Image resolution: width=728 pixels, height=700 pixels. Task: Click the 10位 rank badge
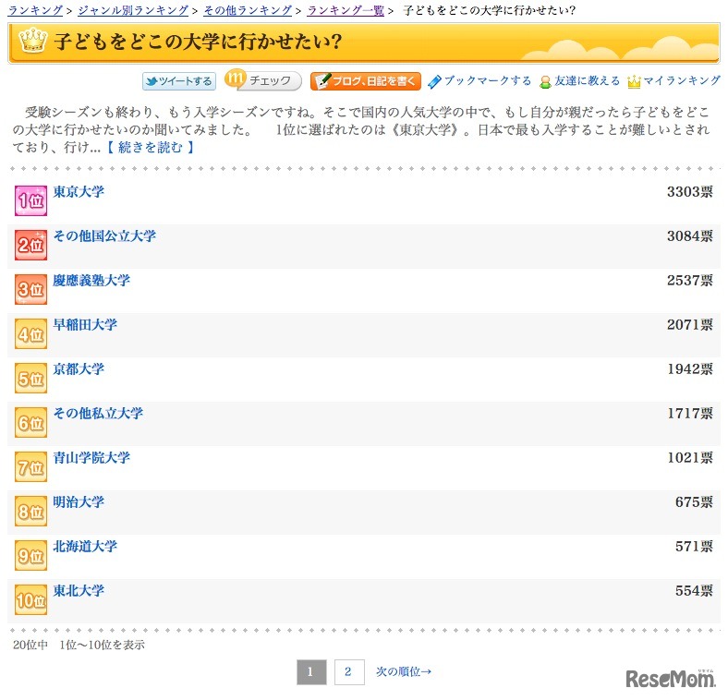(30, 599)
